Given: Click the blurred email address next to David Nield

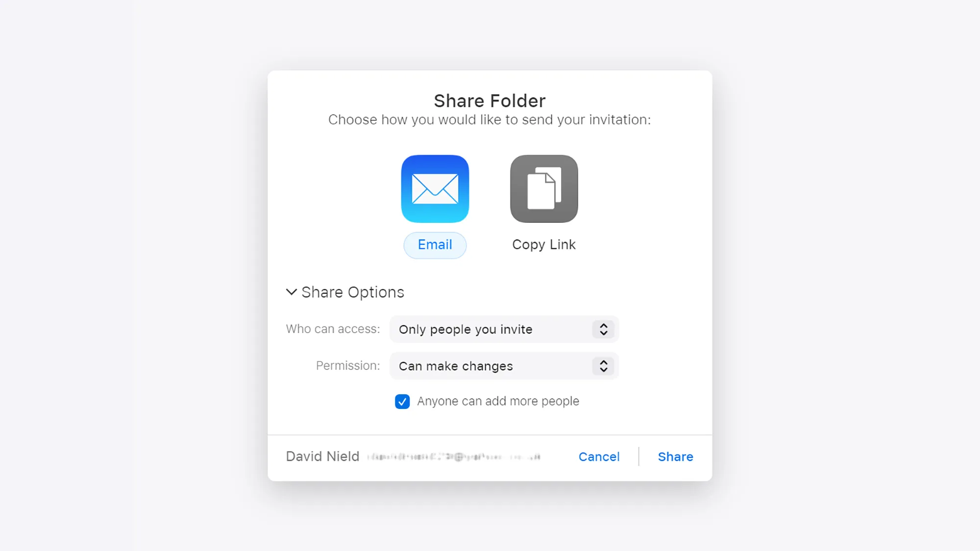Looking at the screenshot, I should [x=454, y=457].
